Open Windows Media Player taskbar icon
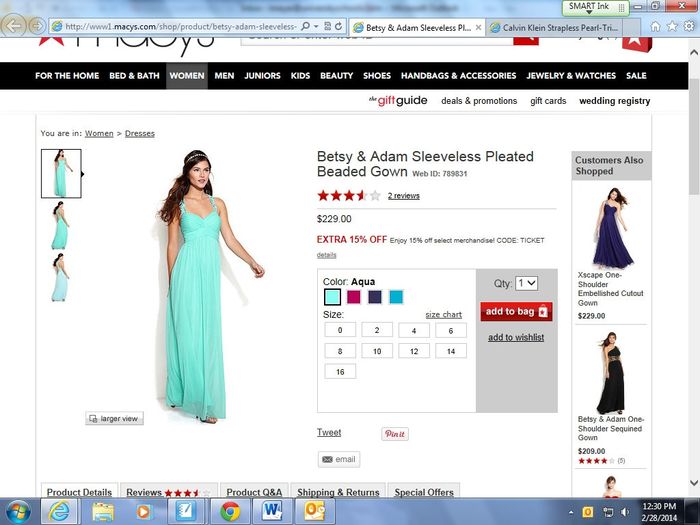700x525 pixels. (143, 512)
